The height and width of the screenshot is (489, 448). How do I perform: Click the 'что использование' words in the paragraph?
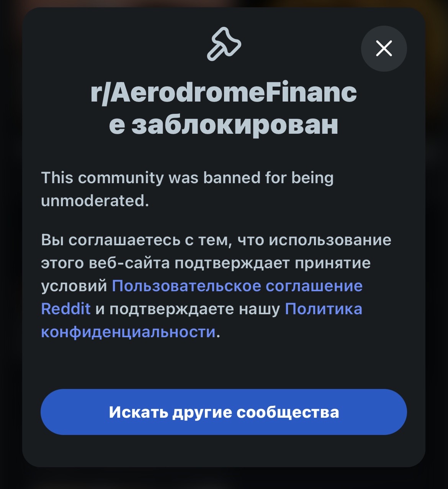[314, 240]
